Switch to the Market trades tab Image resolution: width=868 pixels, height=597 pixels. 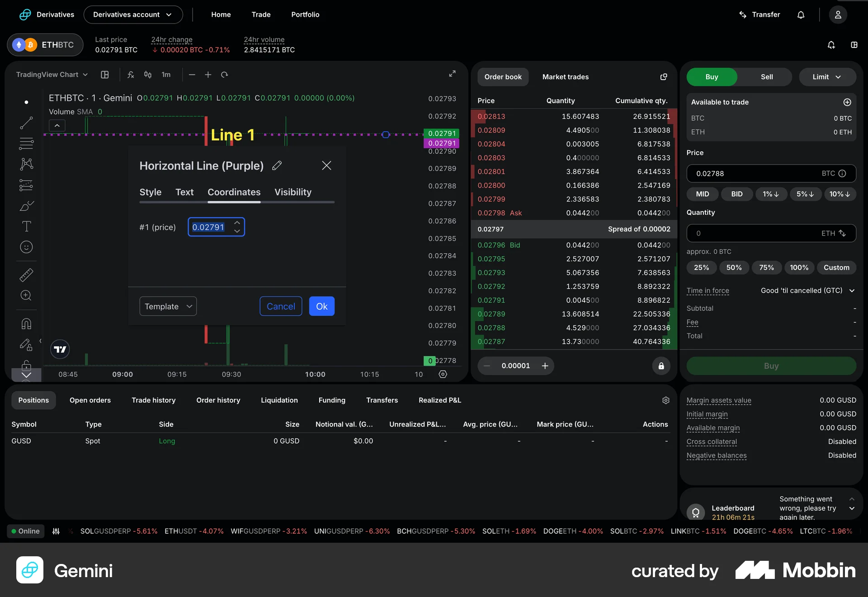coord(565,77)
